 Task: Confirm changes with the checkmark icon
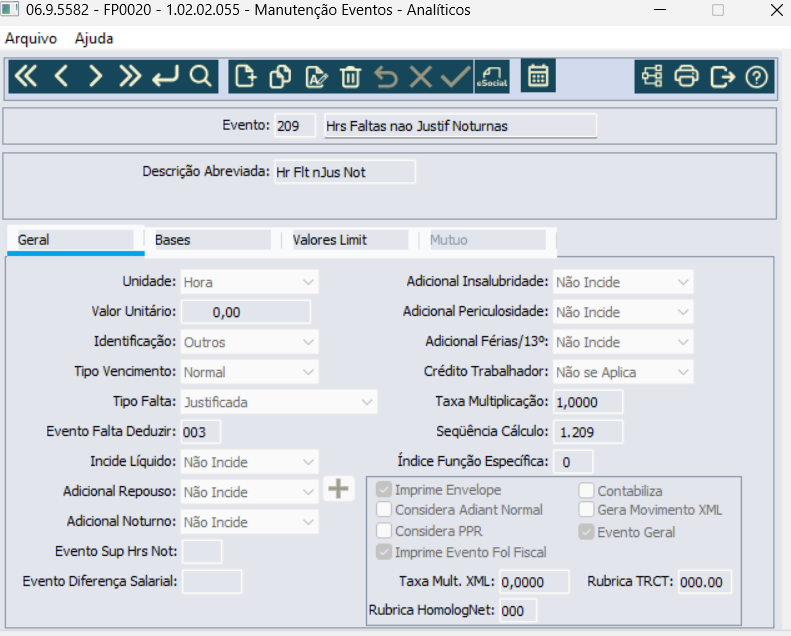click(456, 77)
